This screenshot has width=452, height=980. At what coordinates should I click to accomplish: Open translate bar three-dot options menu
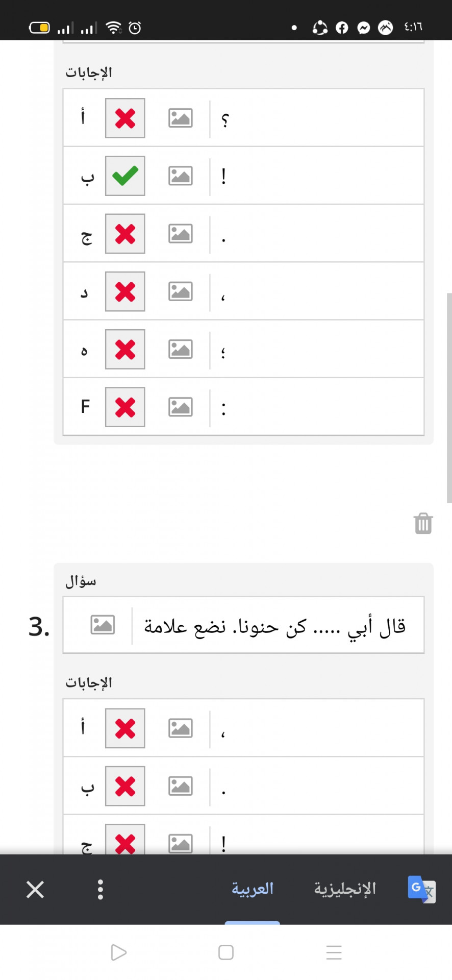pos(101,889)
